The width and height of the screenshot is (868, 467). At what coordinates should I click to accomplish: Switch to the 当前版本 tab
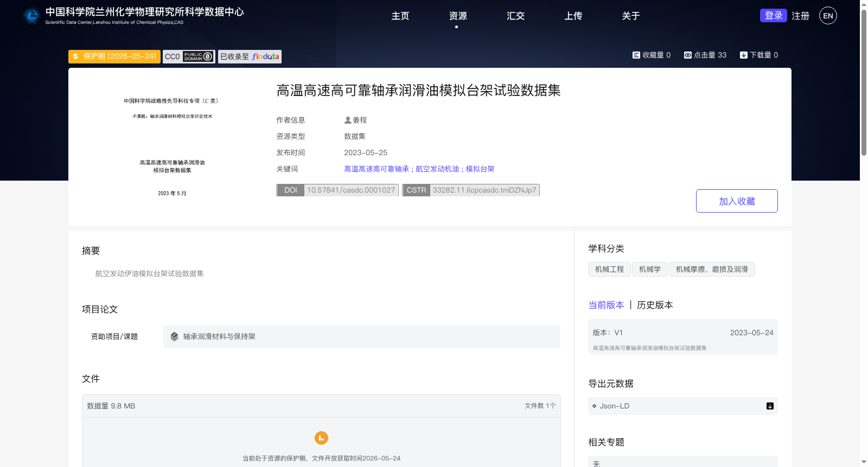(607, 305)
